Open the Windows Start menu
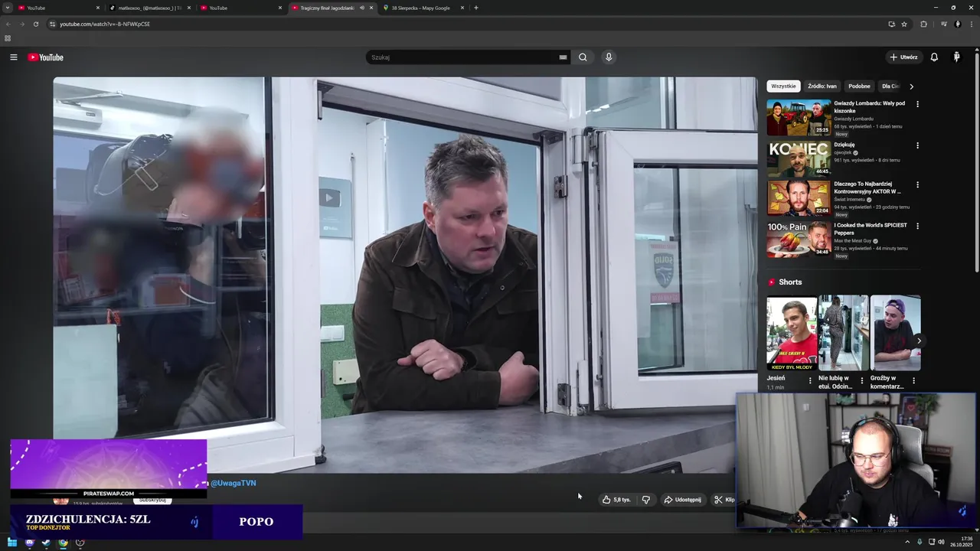Image resolution: width=980 pixels, height=551 pixels. (x=12, y=543)
